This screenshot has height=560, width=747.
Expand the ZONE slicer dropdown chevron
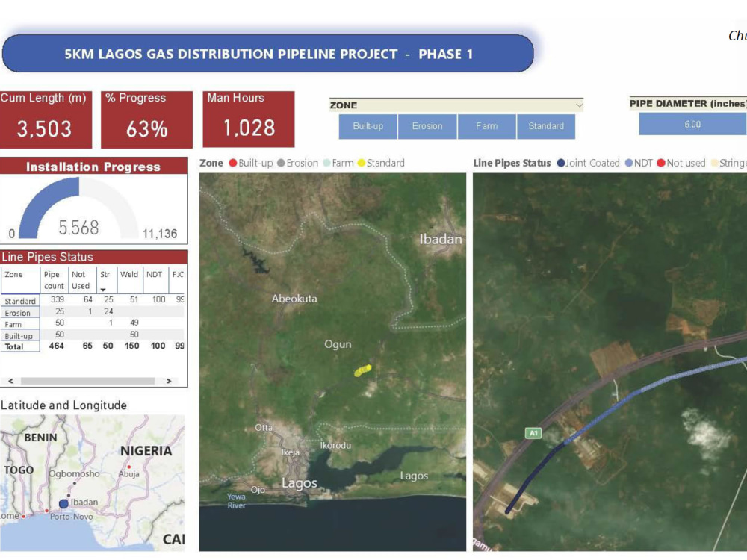point(579,105)
